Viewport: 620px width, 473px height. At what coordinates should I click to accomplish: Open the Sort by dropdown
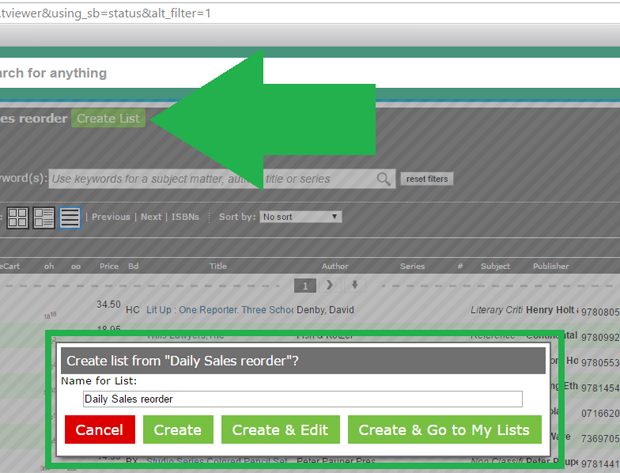pyautogui.click(x=300, y=216)
